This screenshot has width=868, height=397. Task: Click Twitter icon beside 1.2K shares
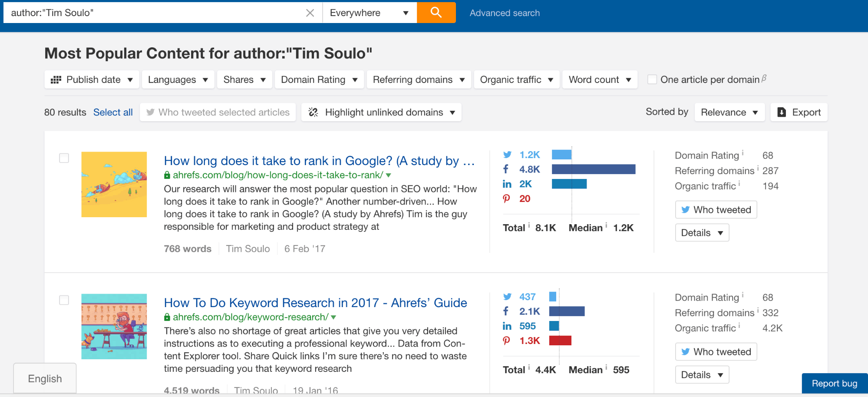pyautogui.click(x=507, y=155)
